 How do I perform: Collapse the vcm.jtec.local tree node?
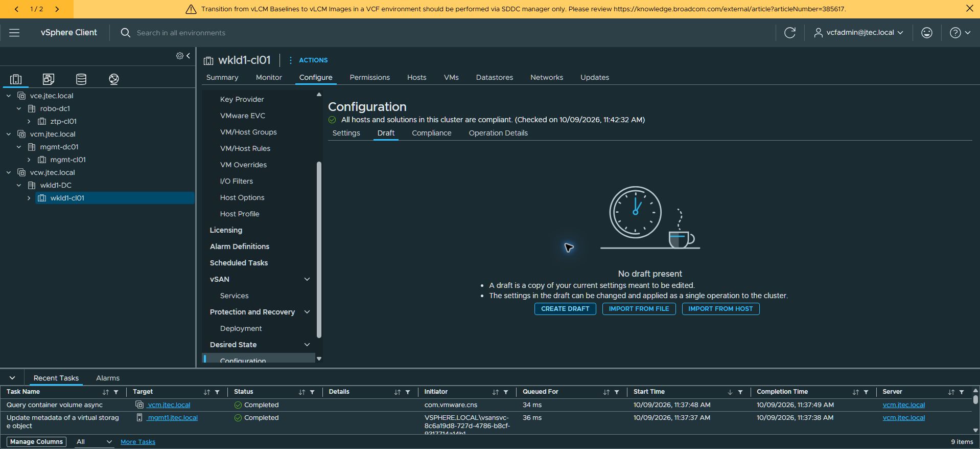pyautogui.click(x=9, y=134)
